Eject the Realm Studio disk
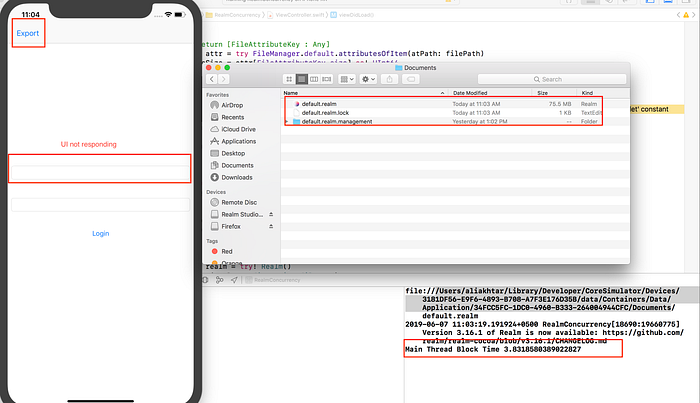700x403 pixels. pyautogui.click(x=271, y=214)
